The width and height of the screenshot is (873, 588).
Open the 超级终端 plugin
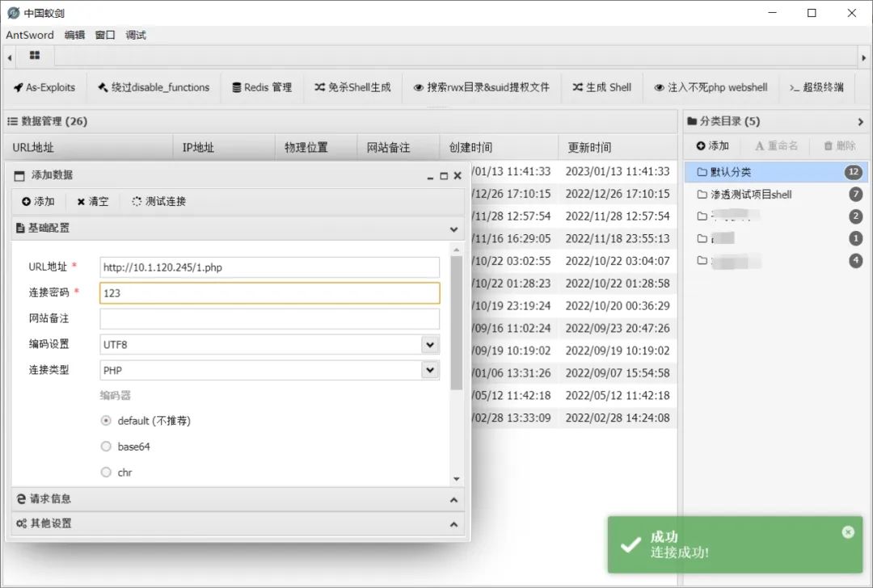[816, 87]
